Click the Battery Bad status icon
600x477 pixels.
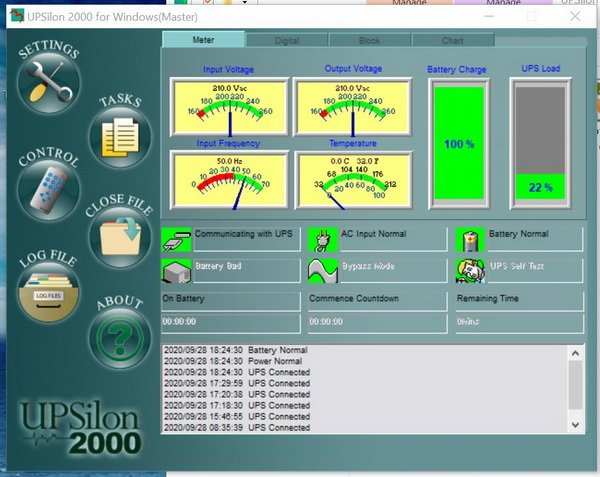coord(176,271)
